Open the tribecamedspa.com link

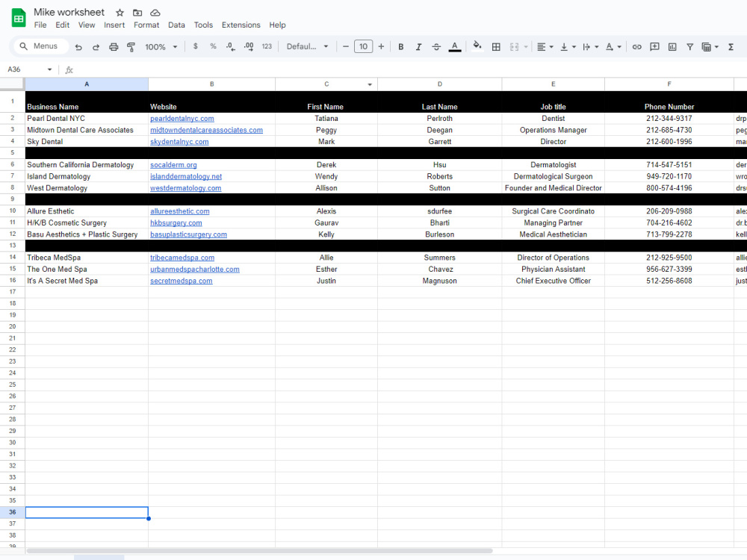point(182,258)
